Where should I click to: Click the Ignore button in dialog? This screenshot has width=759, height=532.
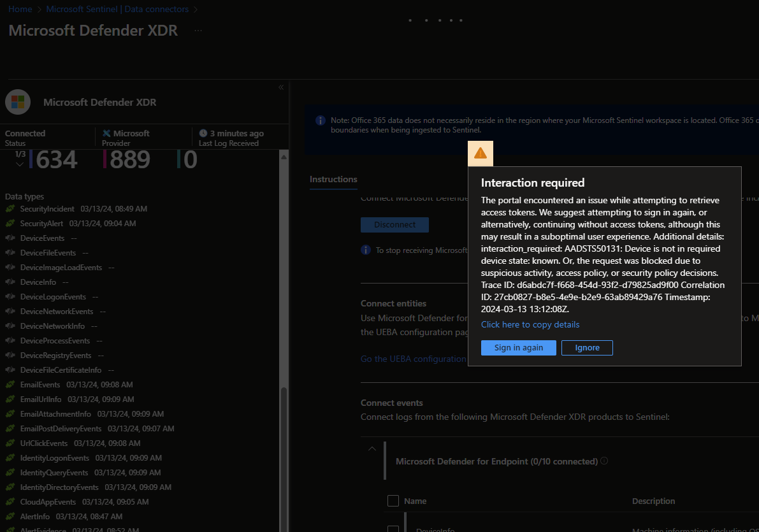coord(587,348)
